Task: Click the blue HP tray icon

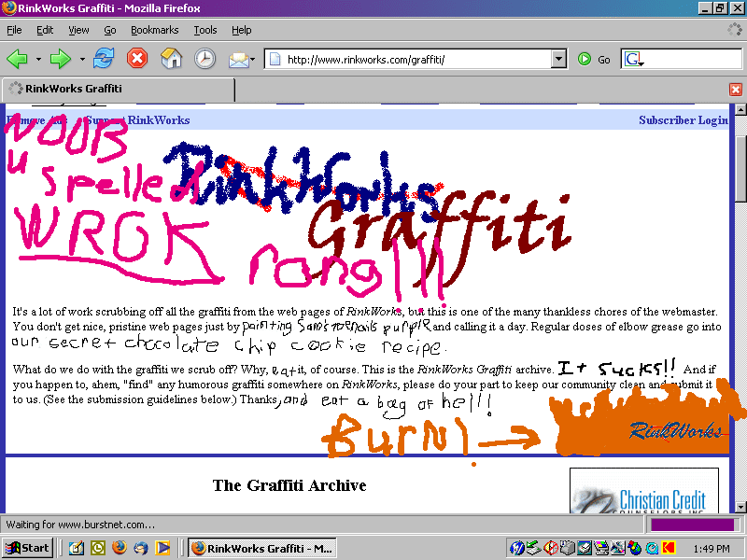Action: pos(516,548)
